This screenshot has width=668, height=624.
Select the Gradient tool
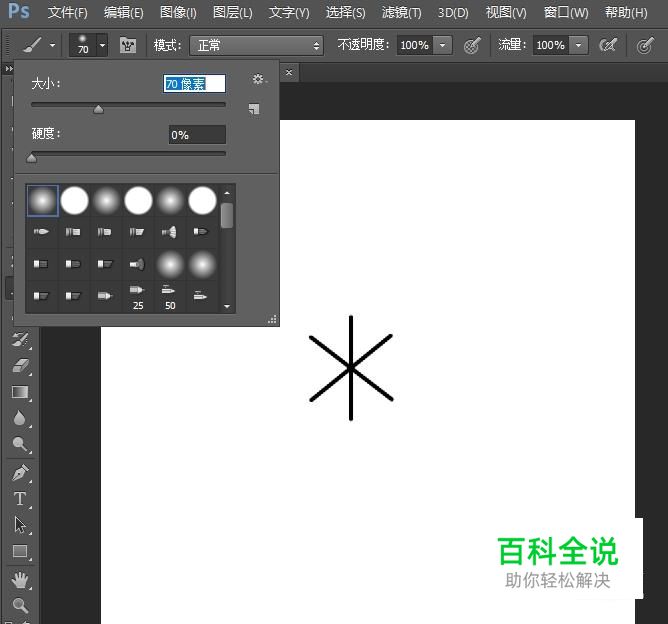(20, 392)
